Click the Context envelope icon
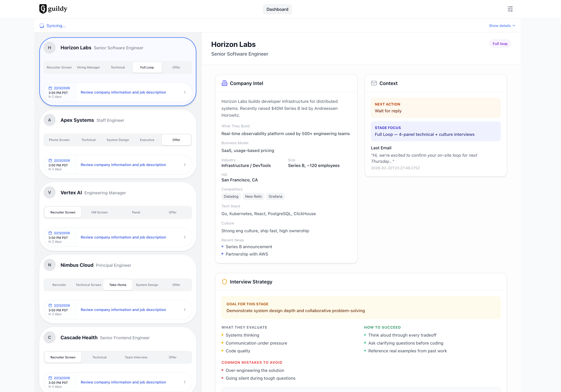 pyautogui.click(x=374, y=83)
